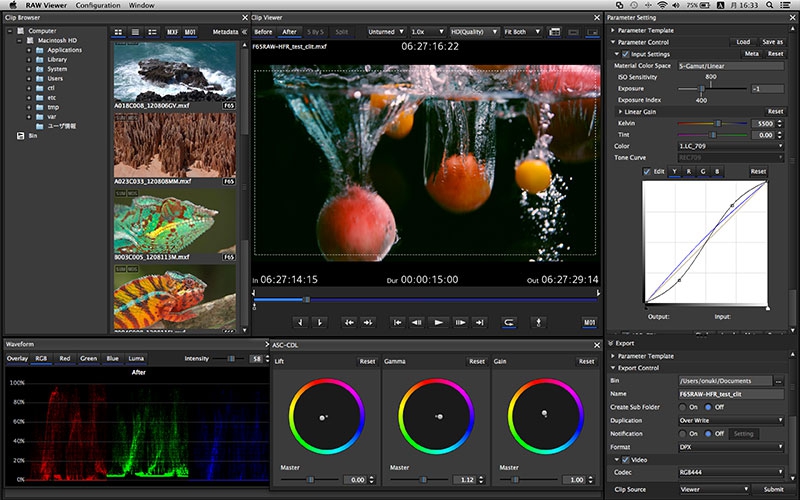Jump to the clip's last frame
800x500 pixels.
479,322
